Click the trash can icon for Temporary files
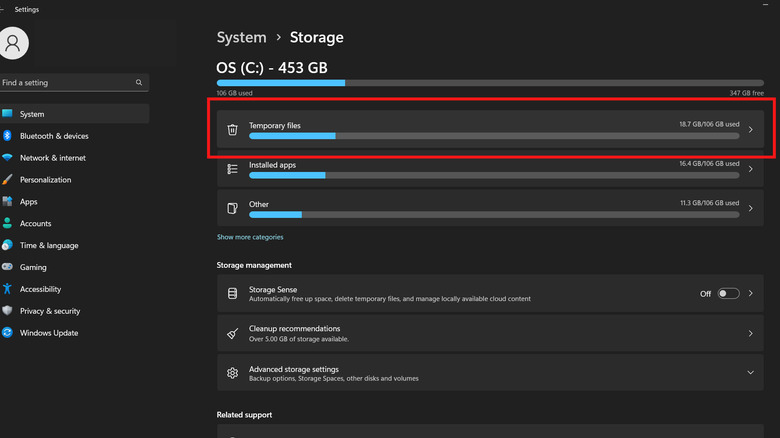This screenshot has width=780, height=438. point(232,129)
